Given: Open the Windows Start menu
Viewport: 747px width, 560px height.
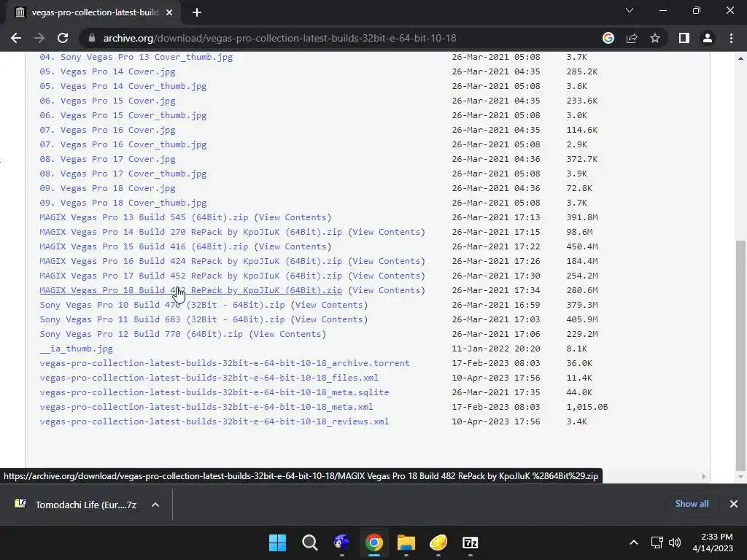Looking at the screenshot, I should [x=277, y=542].
